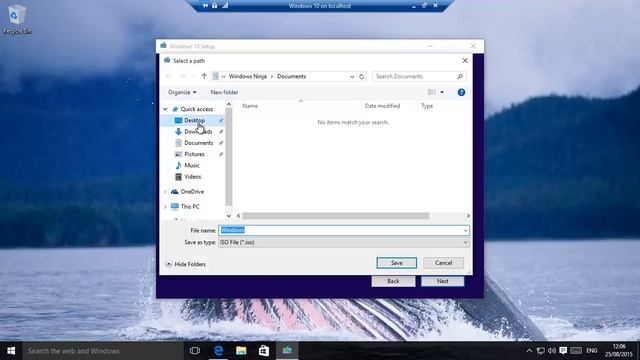Open the Save as type combo box
Viewport: 640px width, 360px height.
click(x=344, y=242)
